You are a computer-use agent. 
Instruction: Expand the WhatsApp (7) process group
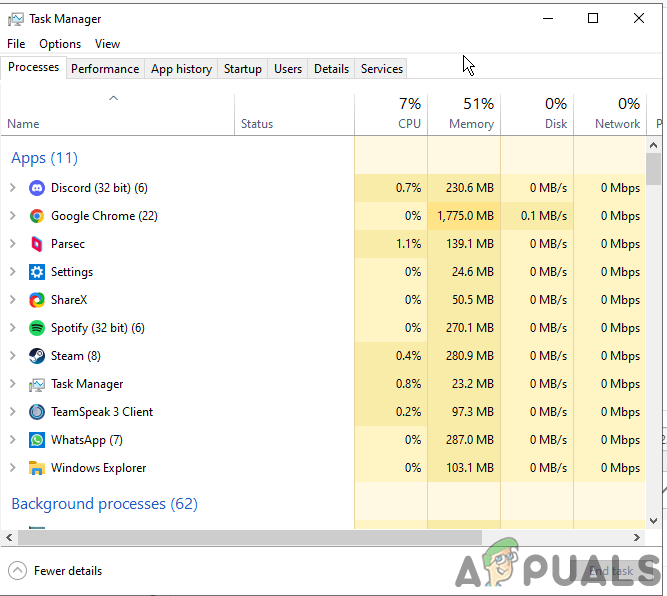(13, 440)
